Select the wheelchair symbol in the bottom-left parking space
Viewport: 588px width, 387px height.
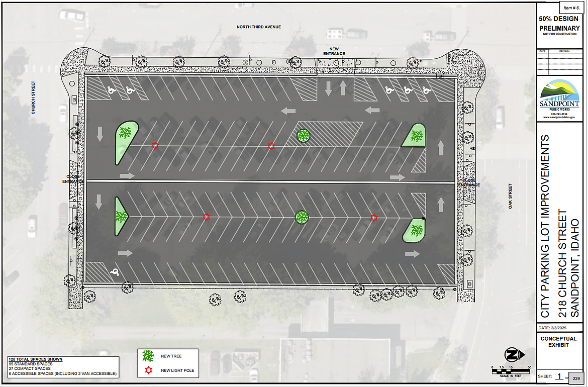pyautogui.click(x=116, y=272)
